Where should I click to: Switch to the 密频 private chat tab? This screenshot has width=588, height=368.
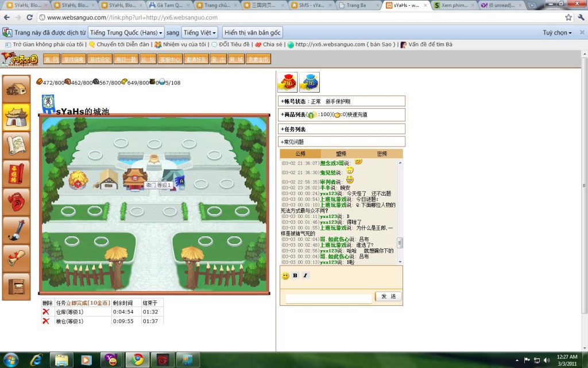(x=382, y=154)
